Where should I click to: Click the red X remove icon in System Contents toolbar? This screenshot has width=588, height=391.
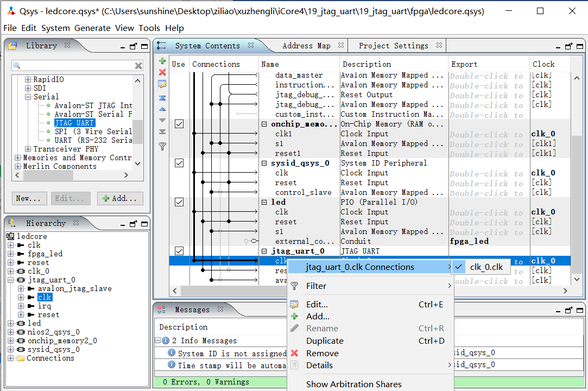point(162,72)
